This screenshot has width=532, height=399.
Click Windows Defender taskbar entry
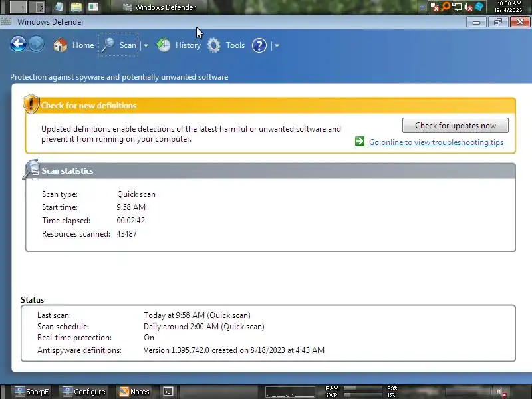pos(159,7)
